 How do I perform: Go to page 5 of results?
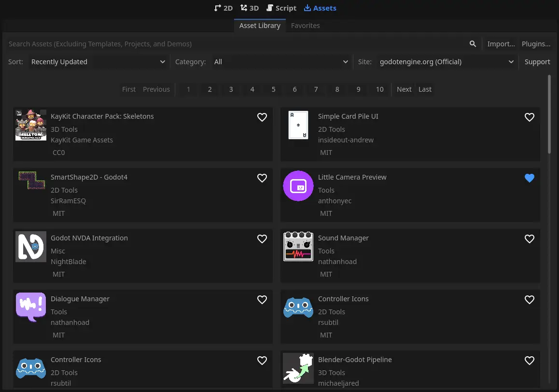[273, 89]
